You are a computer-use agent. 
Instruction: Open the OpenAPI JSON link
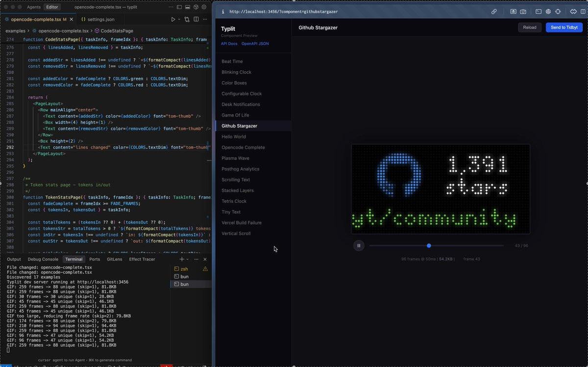tap(255, 44)
